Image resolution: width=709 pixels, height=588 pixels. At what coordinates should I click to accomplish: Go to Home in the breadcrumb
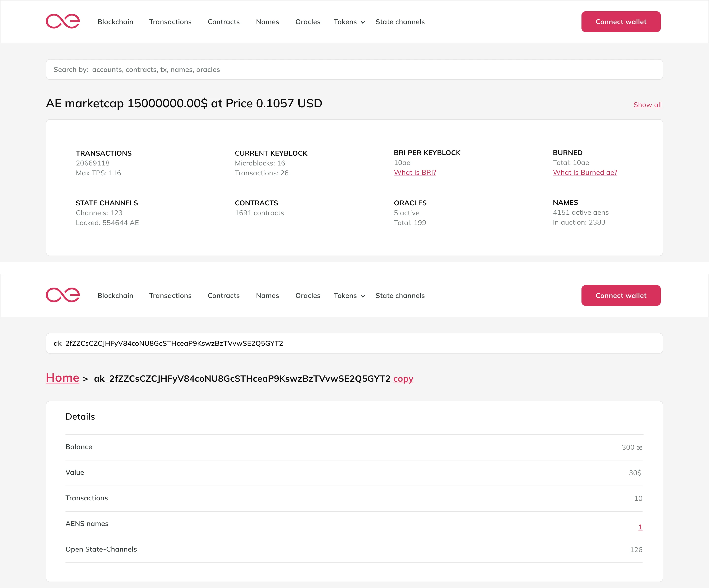point(63,378)
